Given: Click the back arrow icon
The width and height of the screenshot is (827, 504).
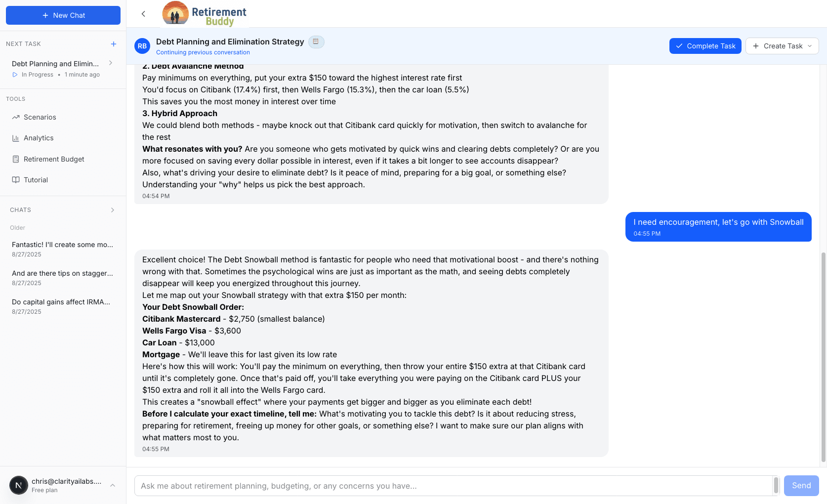Looking at the screenshot, I should 143,14.
